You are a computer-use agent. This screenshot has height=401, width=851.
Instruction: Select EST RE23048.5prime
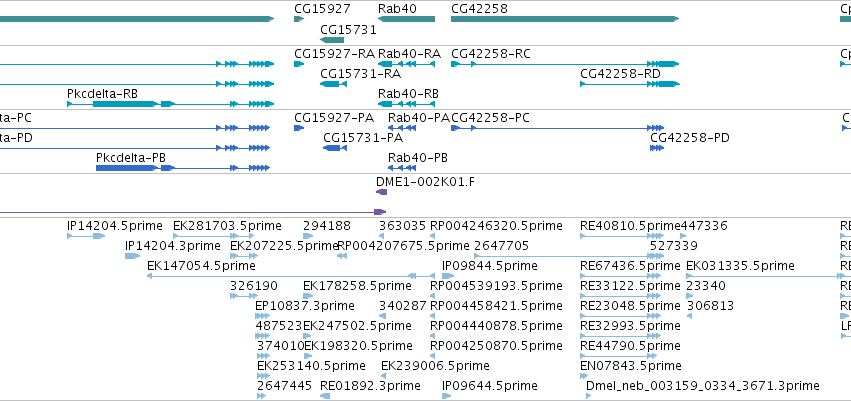[630, 305]
